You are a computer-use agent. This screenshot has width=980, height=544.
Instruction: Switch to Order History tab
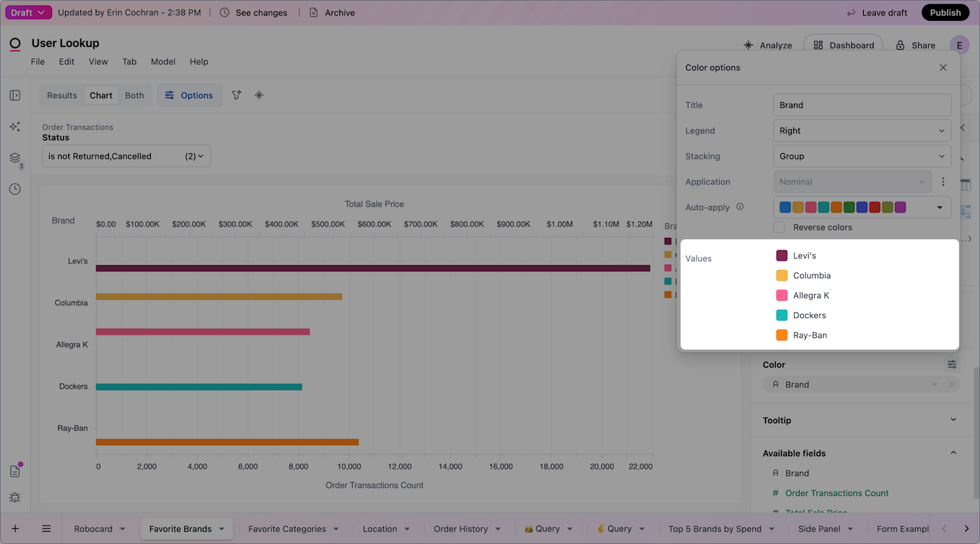pyautogui.click(x=461, y=529)
